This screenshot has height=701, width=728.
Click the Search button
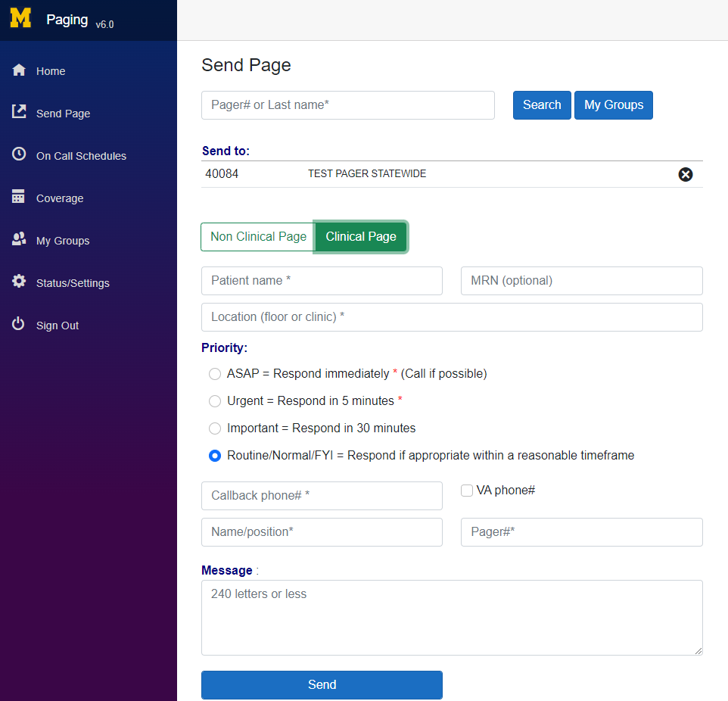tap(542, 104)
